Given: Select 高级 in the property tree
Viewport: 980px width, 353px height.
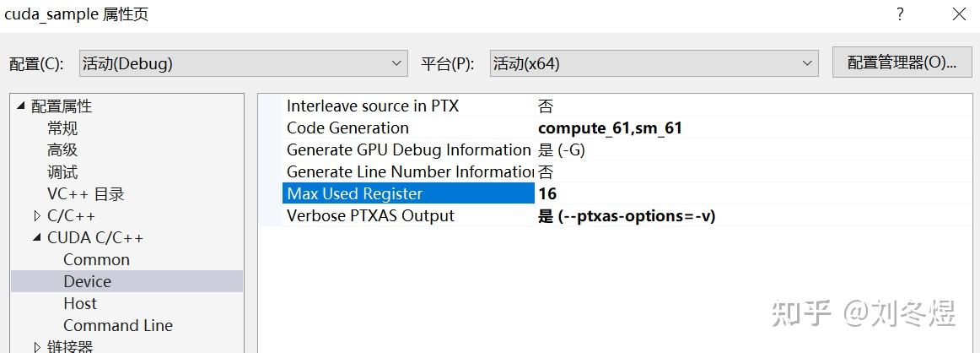Looking at the screenshot, I should click(62, 150).
